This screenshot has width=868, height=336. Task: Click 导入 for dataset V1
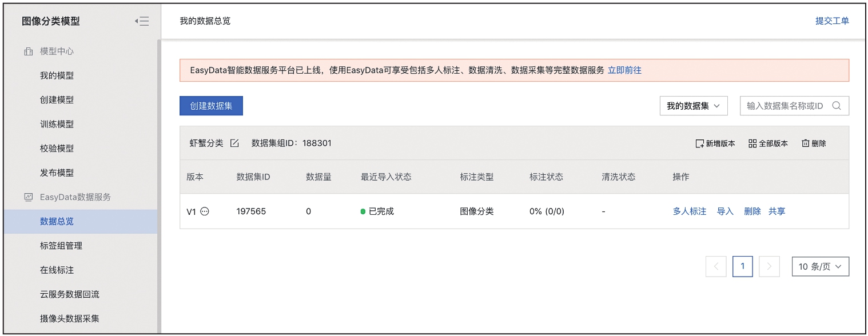click(725, 211)
